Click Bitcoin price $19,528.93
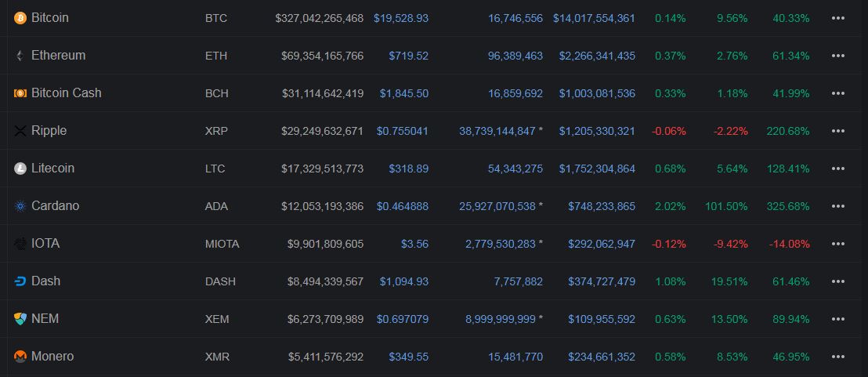The image size is (868, 377). click(401, 18)
